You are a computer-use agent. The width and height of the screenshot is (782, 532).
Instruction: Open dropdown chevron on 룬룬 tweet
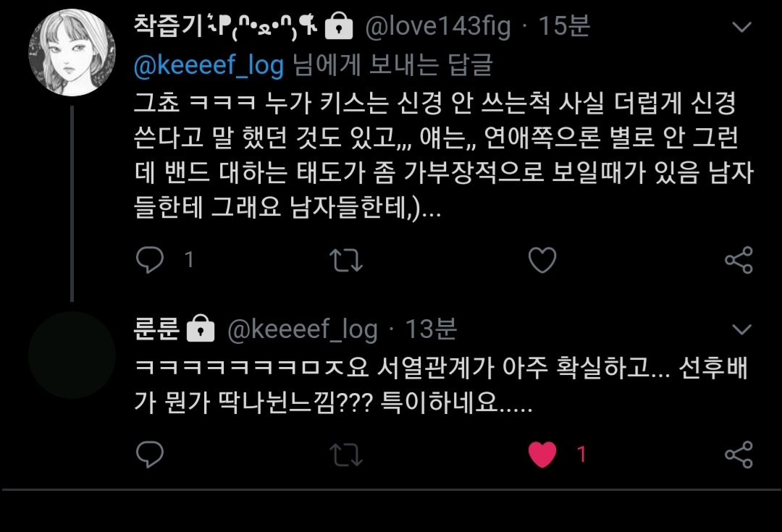tap(741, 329)
